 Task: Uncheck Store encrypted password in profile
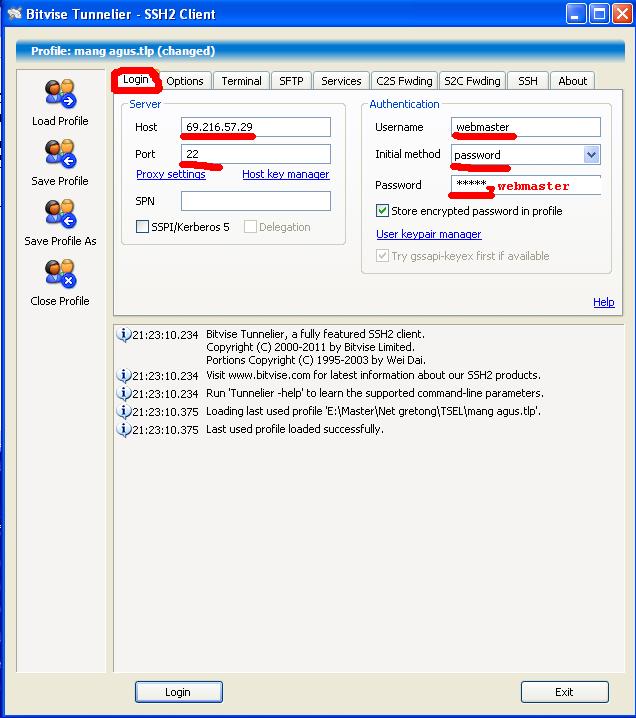coord(382,211)
